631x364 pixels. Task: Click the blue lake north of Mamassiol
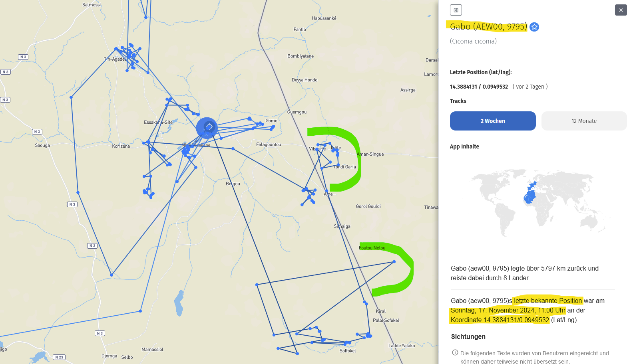pos(179,303)
